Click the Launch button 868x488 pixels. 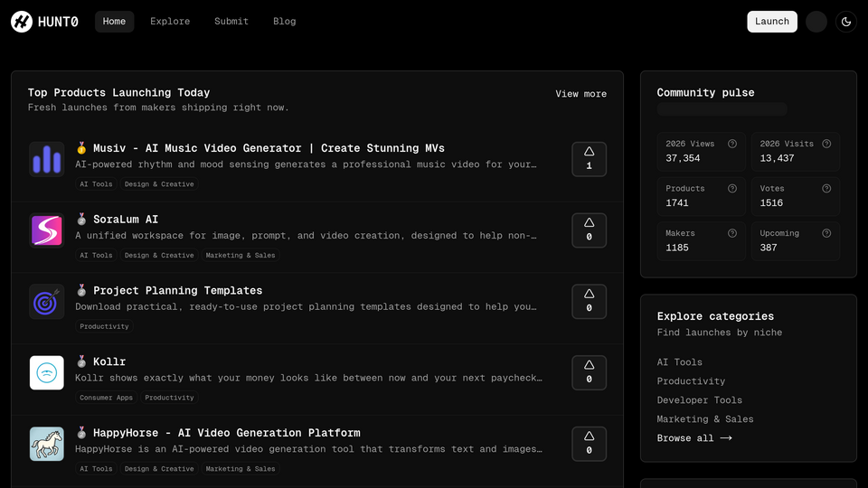(771, 22)
